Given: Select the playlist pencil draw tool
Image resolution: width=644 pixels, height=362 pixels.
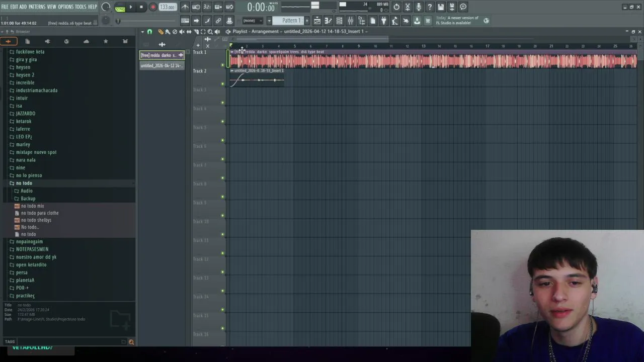Looking at the screenshot, I should 160,32.
